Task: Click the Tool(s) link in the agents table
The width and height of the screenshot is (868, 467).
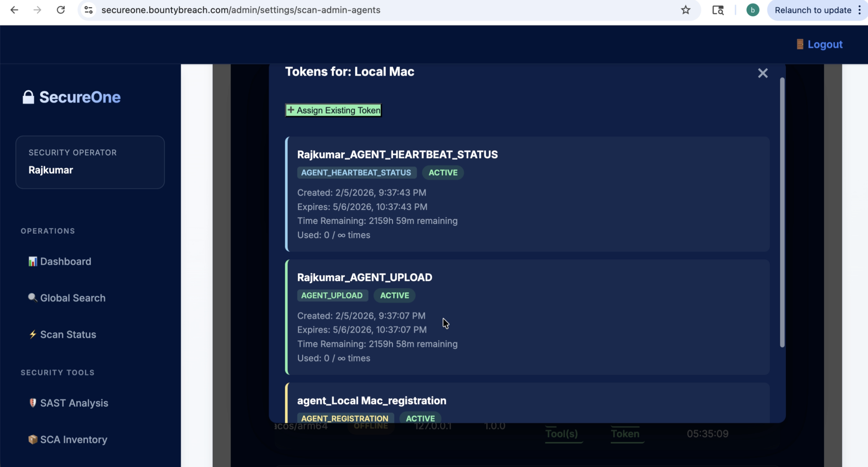Action: pos(561,434)
